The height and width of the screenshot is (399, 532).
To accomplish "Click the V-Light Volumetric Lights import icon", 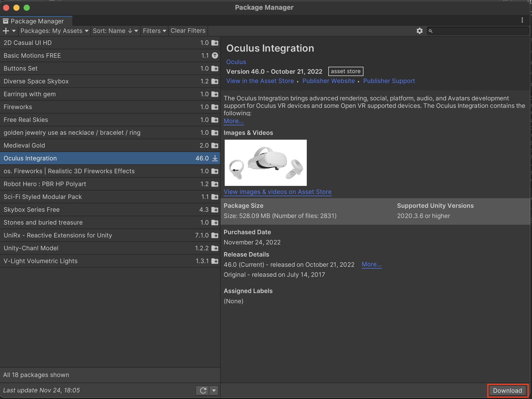I will coord(215,261).
